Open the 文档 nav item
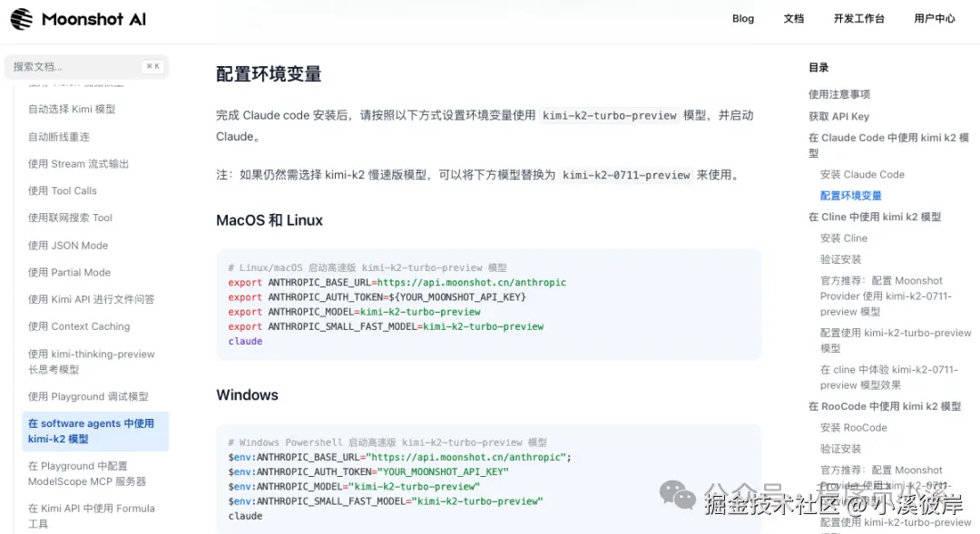Image resolution: width=980 pixels, height=534 pixels. point(793,19)
